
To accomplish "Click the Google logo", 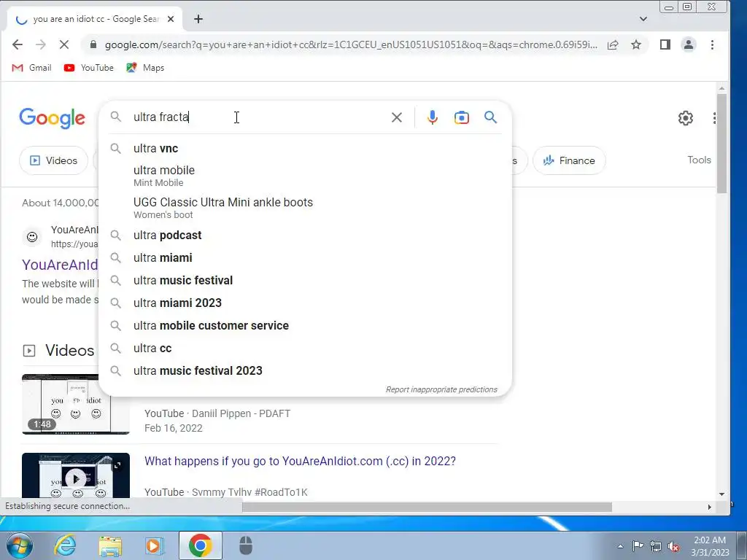I will [53, 117].
